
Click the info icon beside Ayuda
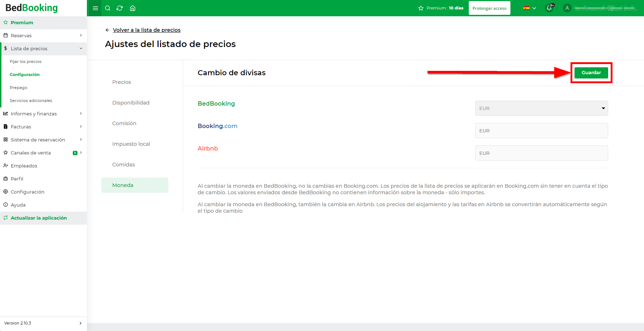pyautogui.click(x=5, y=205)
